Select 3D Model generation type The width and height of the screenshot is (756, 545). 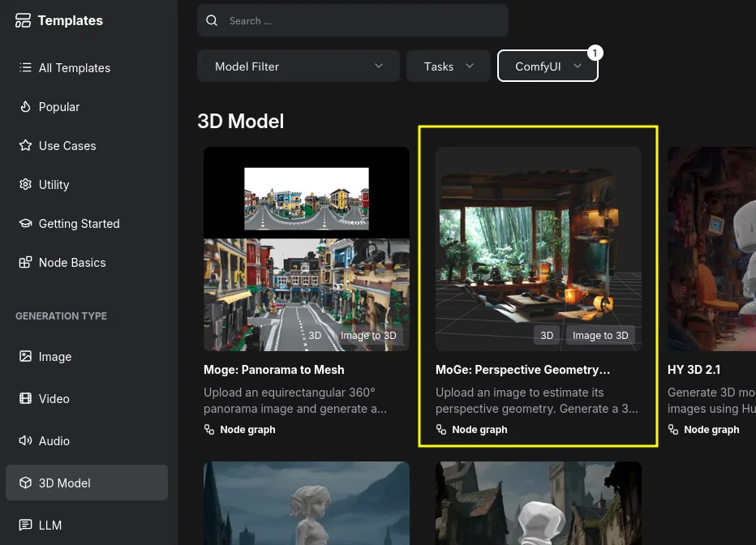pyautogui.click(x=87, y=483)
